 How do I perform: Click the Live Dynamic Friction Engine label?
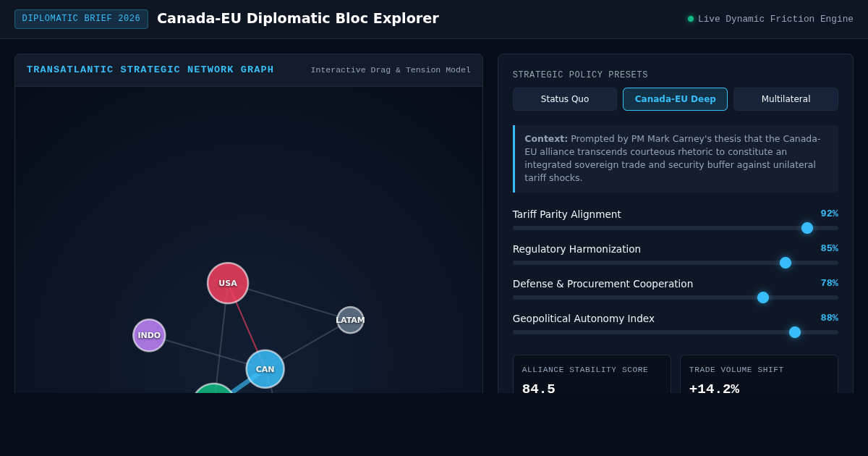(775, 19)
